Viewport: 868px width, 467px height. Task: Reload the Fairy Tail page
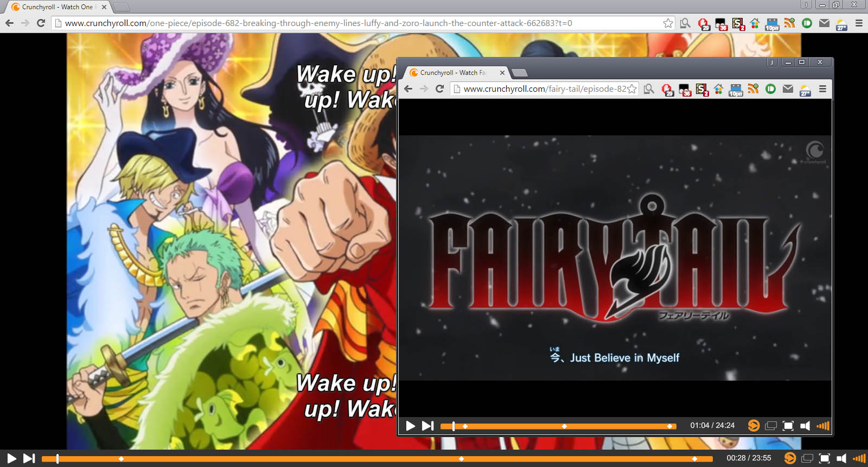440,89
